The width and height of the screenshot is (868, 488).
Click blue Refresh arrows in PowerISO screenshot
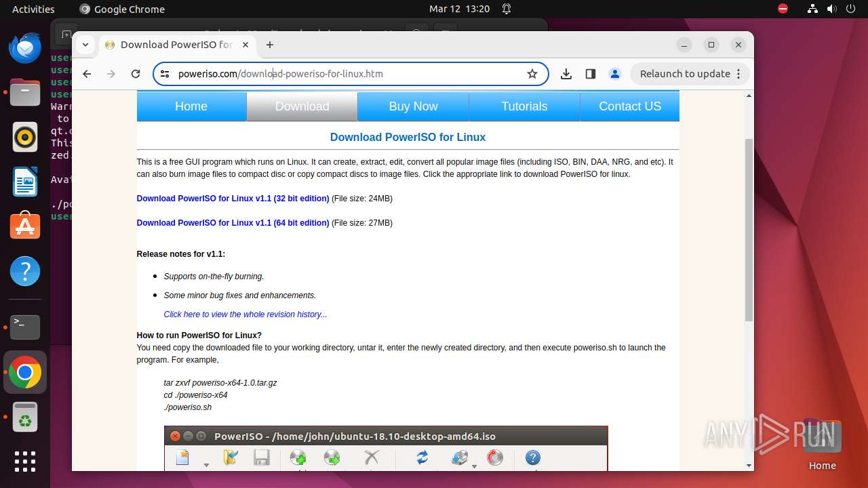coord(422,458)
